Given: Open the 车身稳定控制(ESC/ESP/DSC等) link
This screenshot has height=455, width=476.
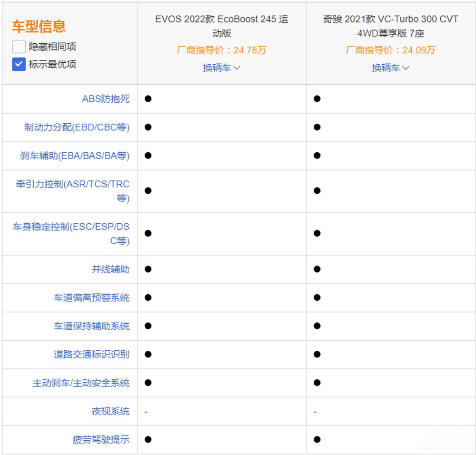Looking at the screenshot, I should coord(71,233).
